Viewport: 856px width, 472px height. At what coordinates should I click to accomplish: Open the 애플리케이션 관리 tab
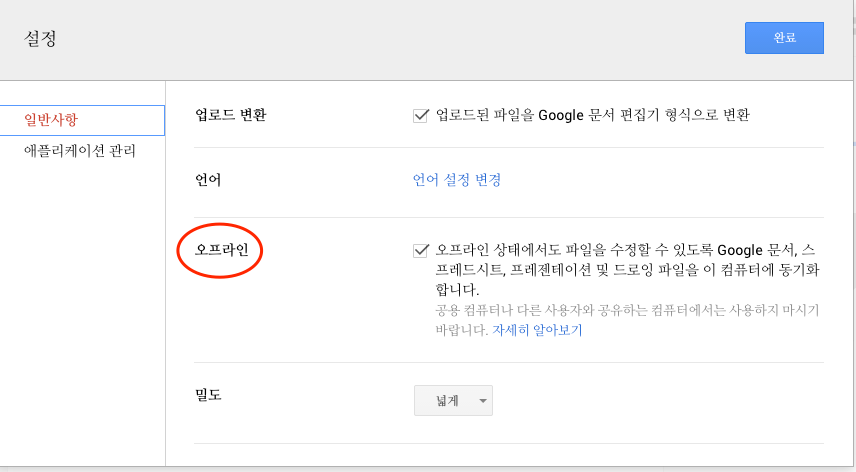tap(80, 151)
